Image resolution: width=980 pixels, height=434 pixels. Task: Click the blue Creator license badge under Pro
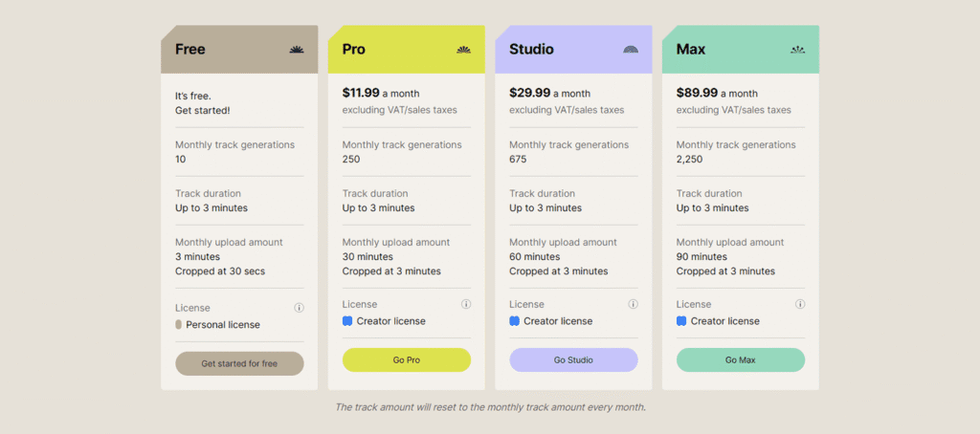tap(347, 321)
